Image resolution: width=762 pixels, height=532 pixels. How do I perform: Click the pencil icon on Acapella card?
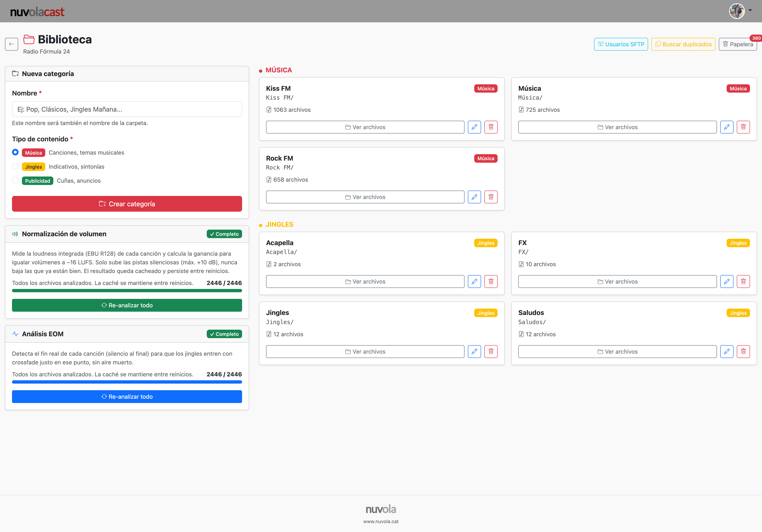(x=474, y=282)
